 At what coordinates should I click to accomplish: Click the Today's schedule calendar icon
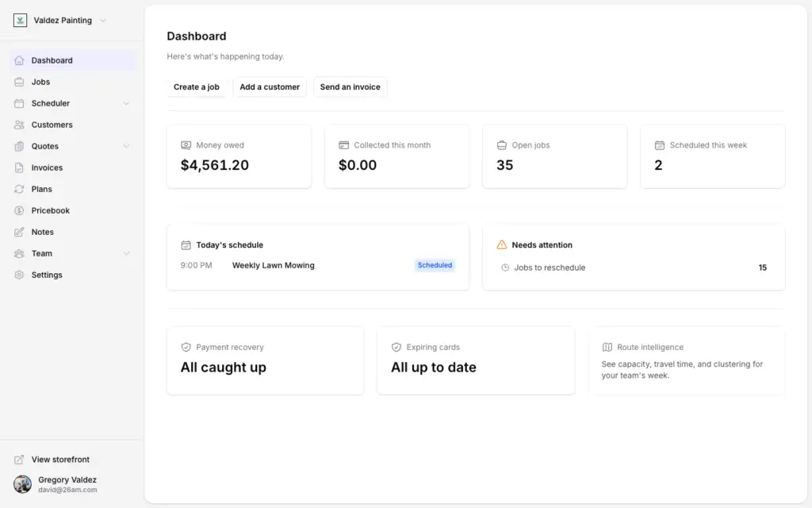pos(186,245)
